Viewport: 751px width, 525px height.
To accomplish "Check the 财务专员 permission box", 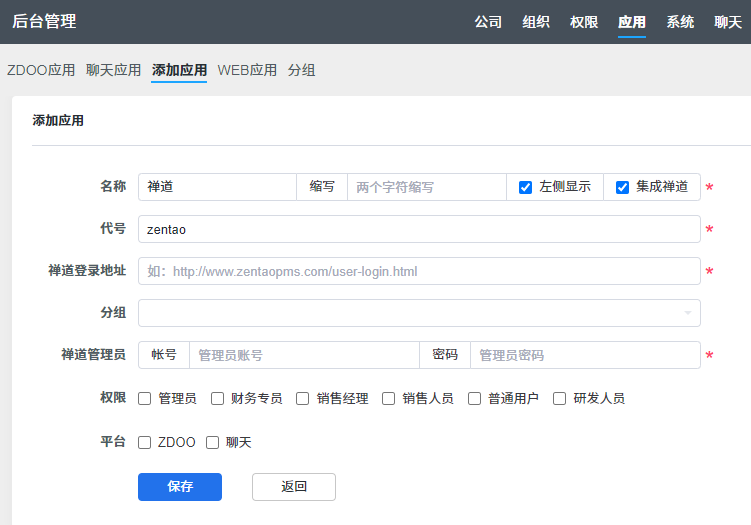I will (x=217, y=398).
